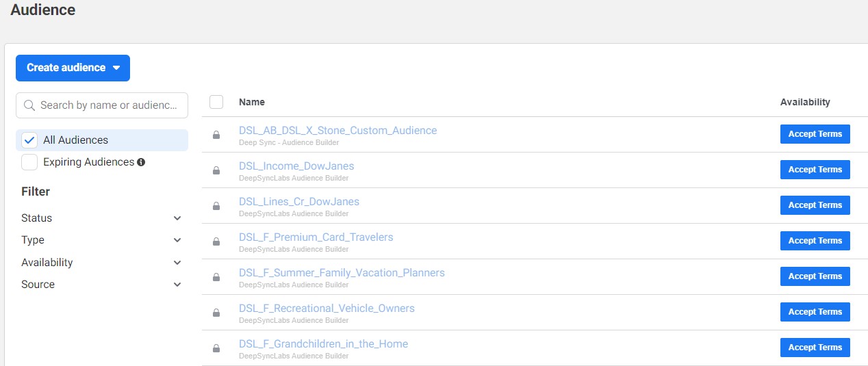The image size is (868, 366).
Task: Open the DSL_F_Grandchildren_in_the_Home audience link
Action: click(x=323, y=344)
